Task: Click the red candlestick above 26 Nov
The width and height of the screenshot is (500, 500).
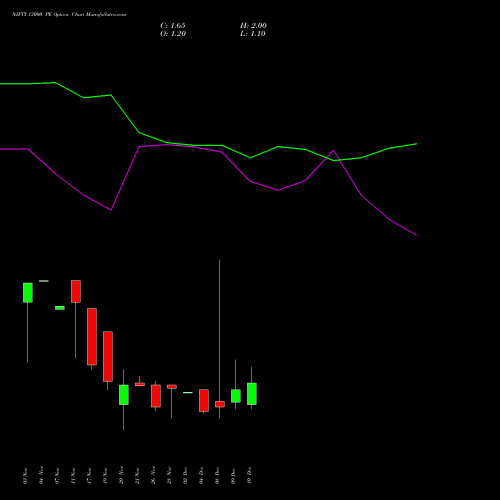Action: click(x=156, y=396)
